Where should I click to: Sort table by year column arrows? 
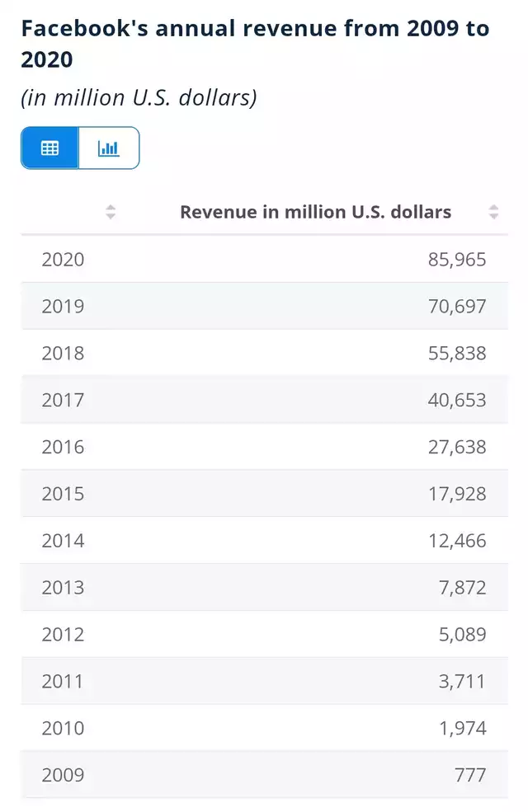click(x=111, y=212)
